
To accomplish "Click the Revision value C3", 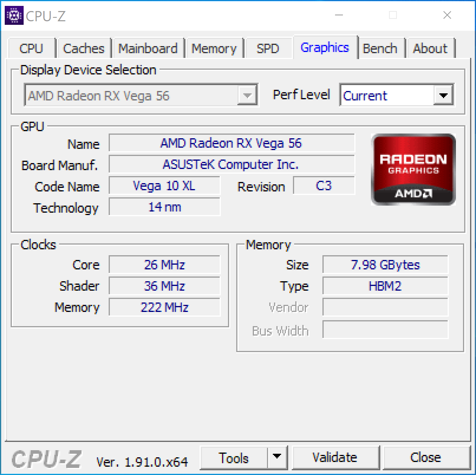I will click(x=324, y=186).
